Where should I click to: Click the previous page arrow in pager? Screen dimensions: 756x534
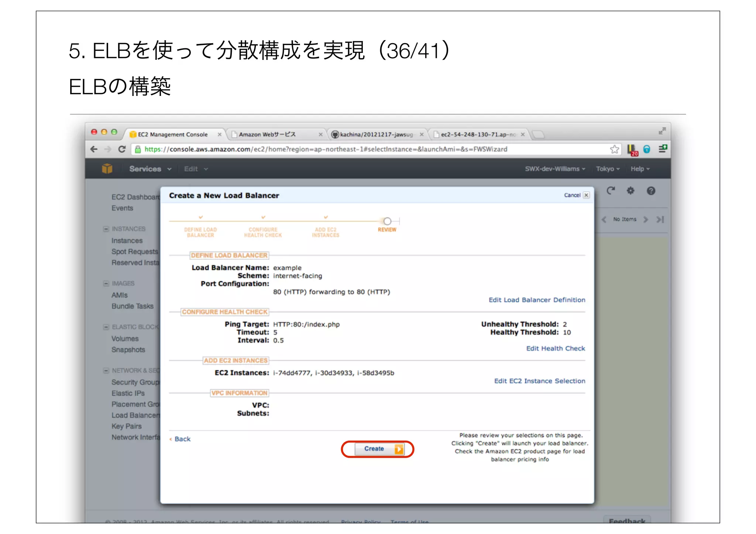604,220
